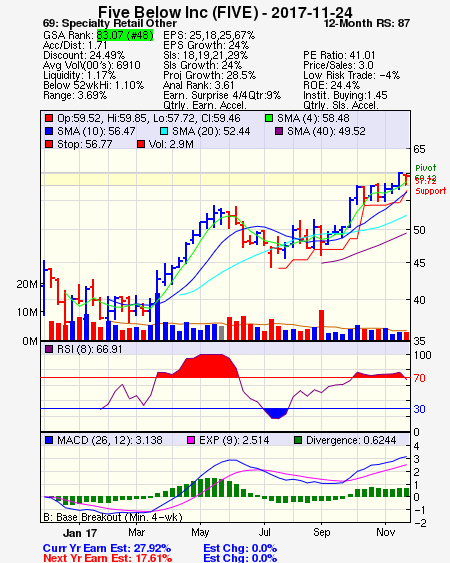Click the green Divergence legend square
This screenshot has width=450, height=563.
(x=298, y=440)
